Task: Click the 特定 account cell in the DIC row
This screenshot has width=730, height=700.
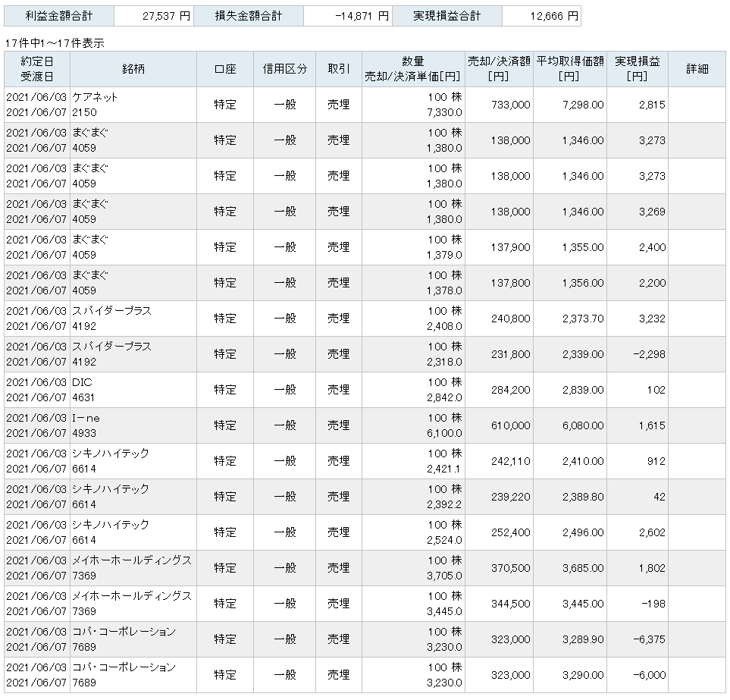Action: pyautogui.click(x=225, y=390)
